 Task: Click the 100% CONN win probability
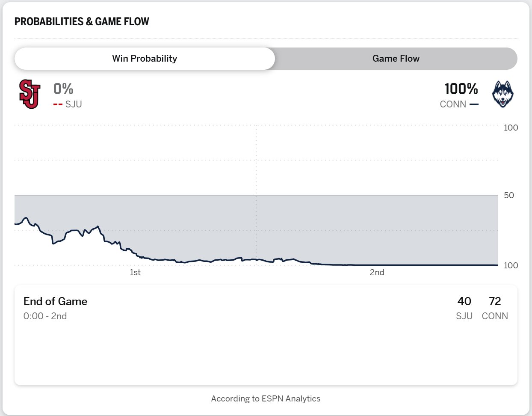[x=461, y=89]
